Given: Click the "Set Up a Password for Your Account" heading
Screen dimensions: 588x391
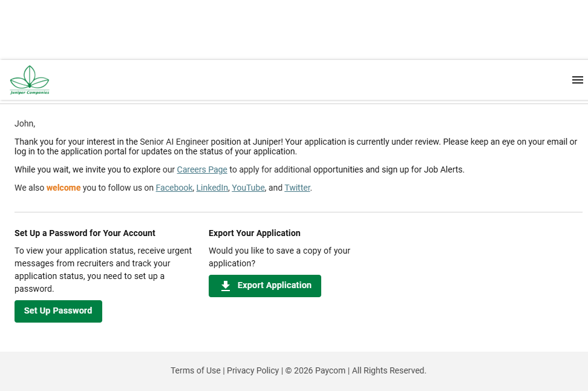Looking at the screenshot, I should pyautogui.click(x=85, y=233).
